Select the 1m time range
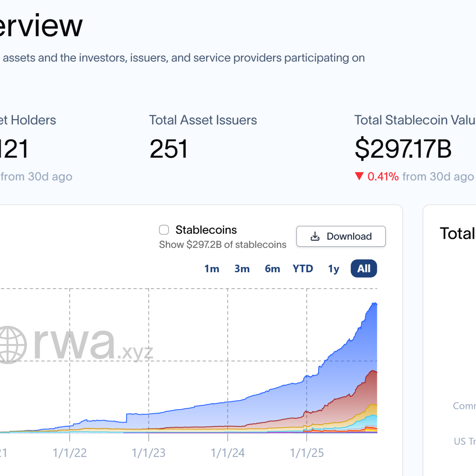476x476 pixels. (x=212, y=268)
